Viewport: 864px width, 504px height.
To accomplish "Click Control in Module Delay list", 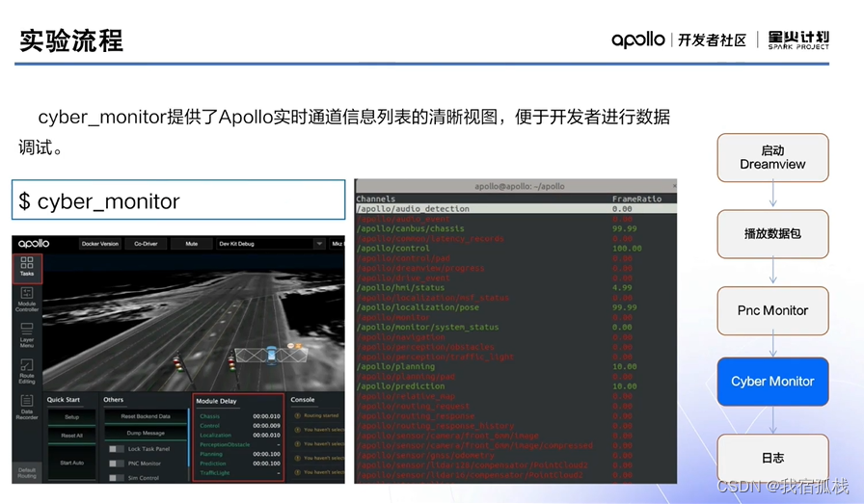I will tap(209, 426).
